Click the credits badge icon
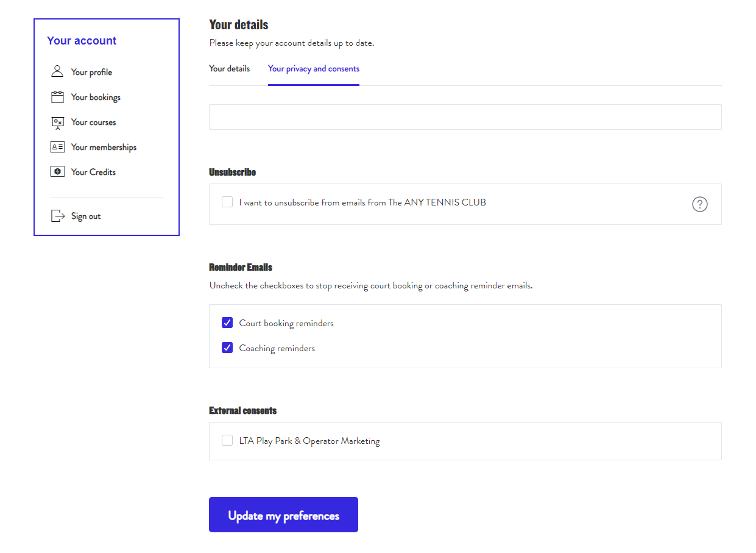This screenshot has width=756, height=553. (57, 172)
